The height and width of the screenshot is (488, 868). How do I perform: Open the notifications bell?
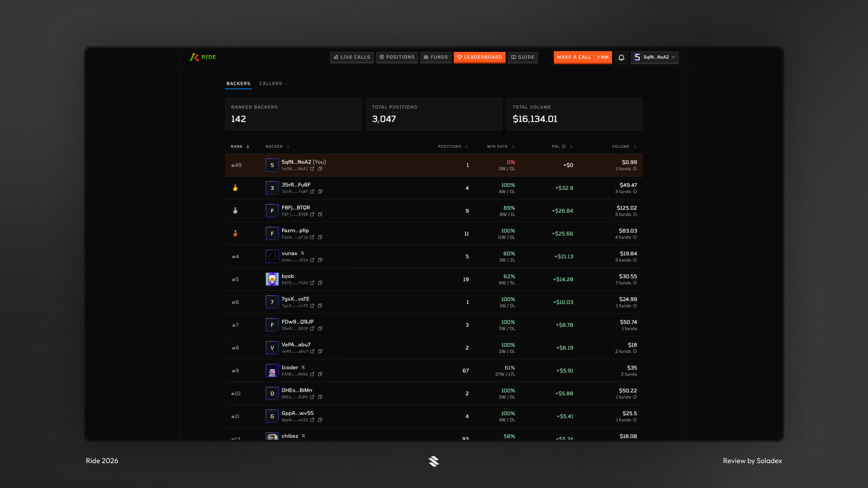pos(621,57)
